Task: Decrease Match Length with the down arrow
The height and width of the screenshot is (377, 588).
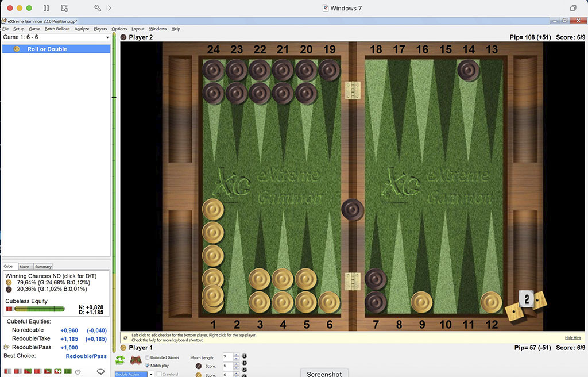Action: click(236, 359)
